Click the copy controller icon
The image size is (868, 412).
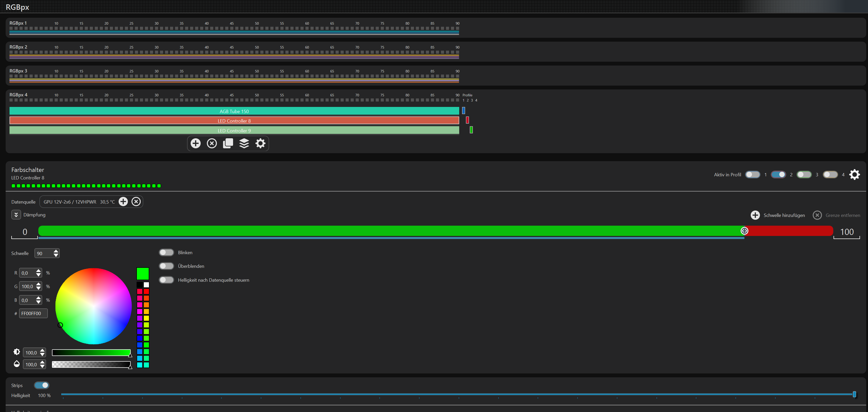228,143
